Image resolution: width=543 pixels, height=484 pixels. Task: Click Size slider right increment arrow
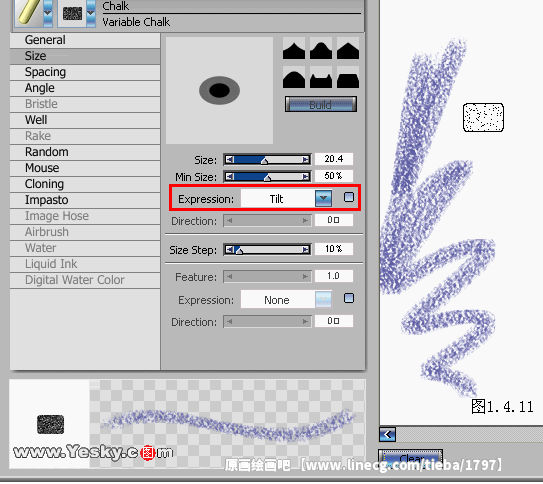305,159
